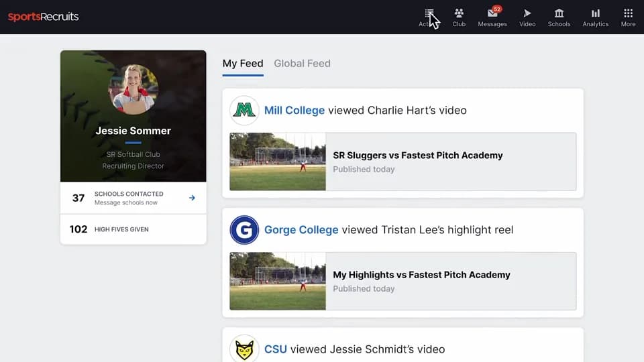The height and width of the screenshot is (362, 644).
Task: Open the CSU school link
Action: click(x=276, y=349)
